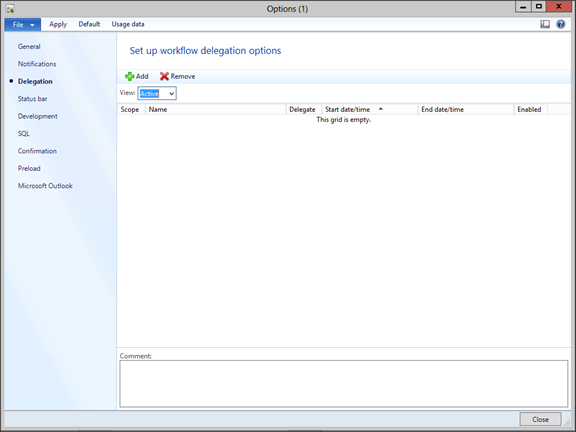Screen dimensions: 576x432
Task: Sort by Start date/time column header
Action: [370, 109]
